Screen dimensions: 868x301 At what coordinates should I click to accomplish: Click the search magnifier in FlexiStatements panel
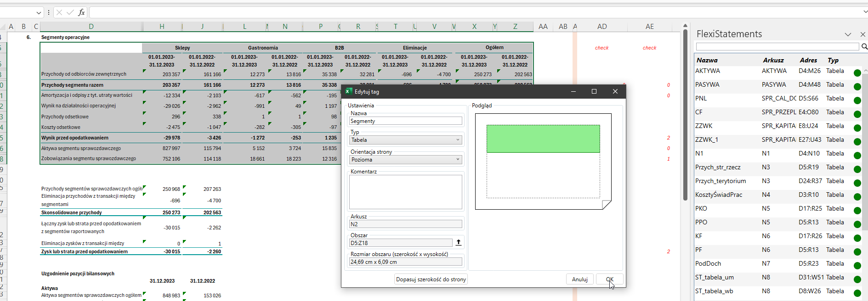(x=864, y=46)
